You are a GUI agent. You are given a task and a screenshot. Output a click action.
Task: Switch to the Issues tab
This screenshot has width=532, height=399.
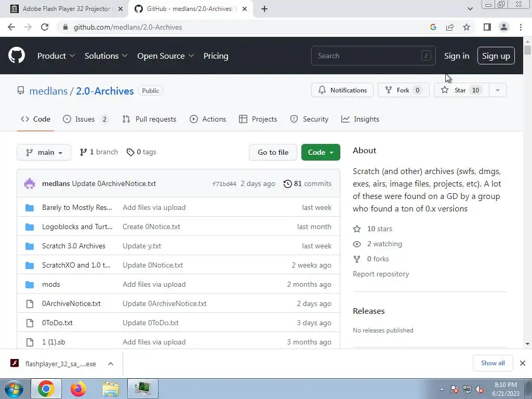(86, 119)
